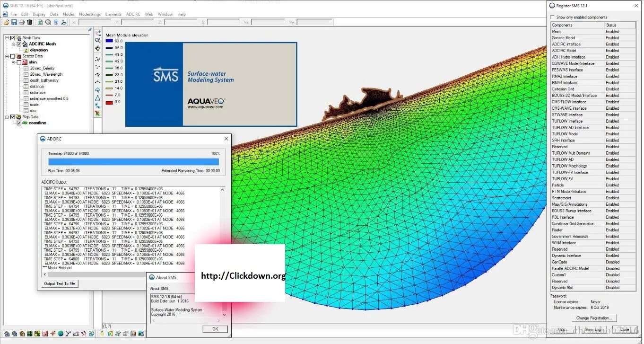Select the zoom tool in vertical toolbar

coord(98,40)
